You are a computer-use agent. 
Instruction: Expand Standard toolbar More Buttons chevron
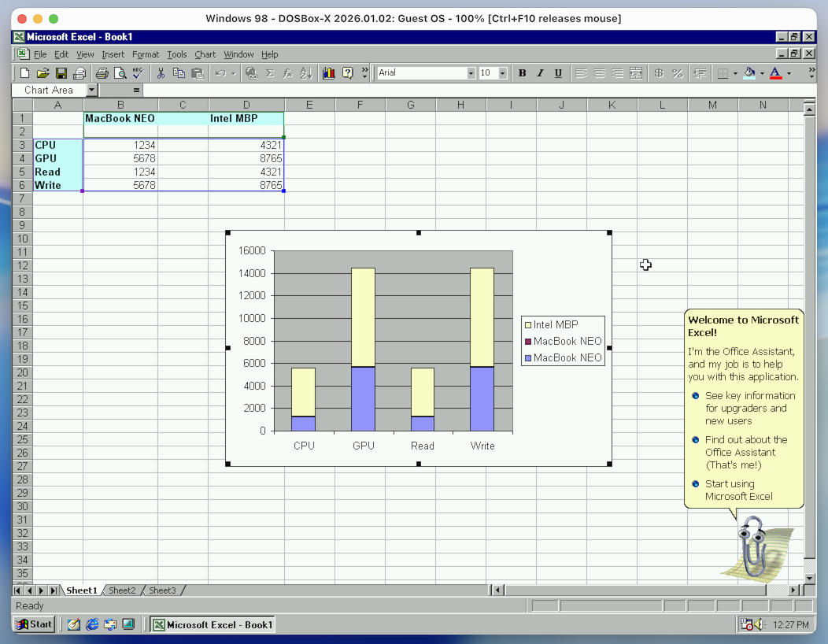click(x=364, y=73)
